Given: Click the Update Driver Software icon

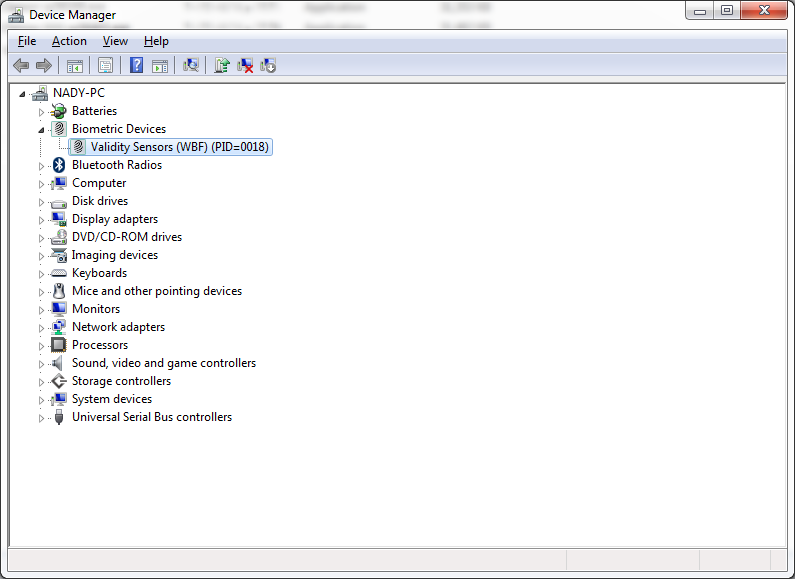Looking at the screenshot, I should pos(222,65).
